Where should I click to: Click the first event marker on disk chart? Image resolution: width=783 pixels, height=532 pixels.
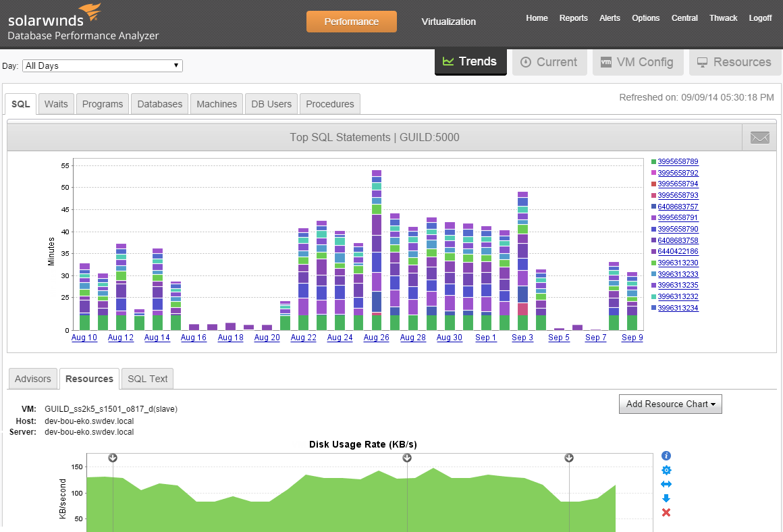pos(113,458)
